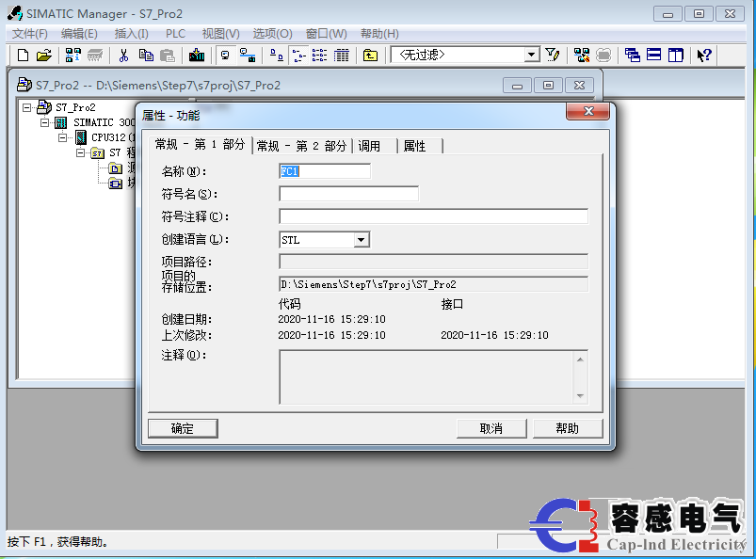The height and width of the screenshot is (559, 756).
Task: Open the PLC menu
Action: (x=175, y=34)
